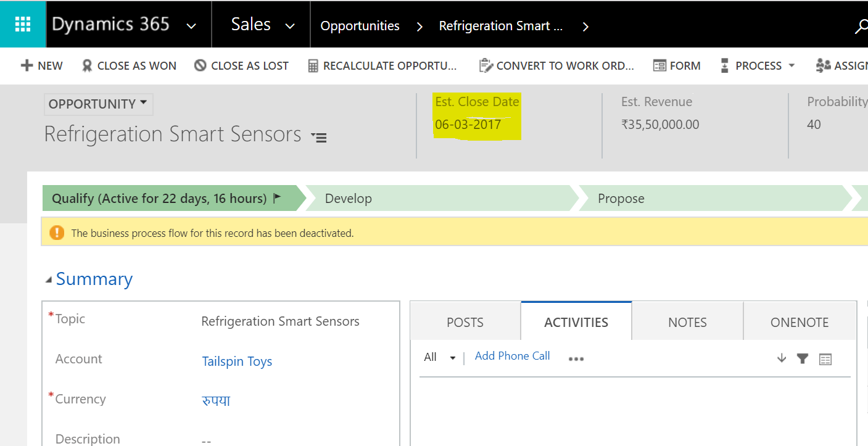The image size is (868, 446).
Task: Toggle activities list view icon
Action: (x=825, y=359)
